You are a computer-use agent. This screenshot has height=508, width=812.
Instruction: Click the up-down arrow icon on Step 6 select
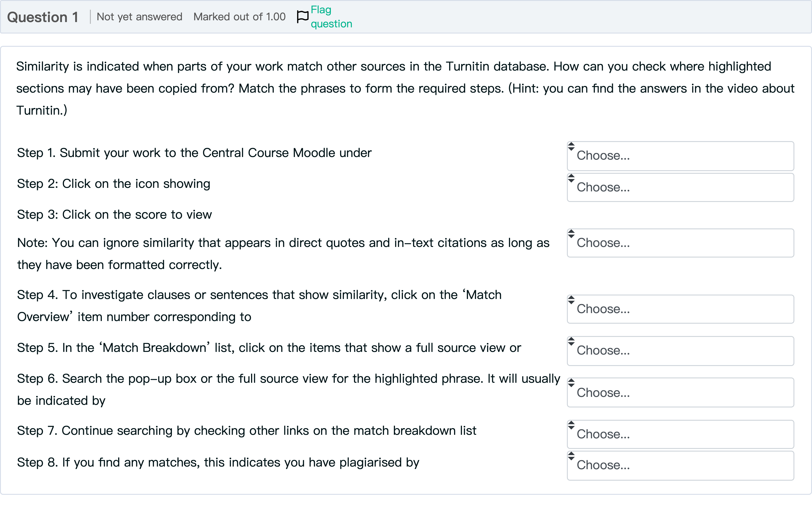571,383
